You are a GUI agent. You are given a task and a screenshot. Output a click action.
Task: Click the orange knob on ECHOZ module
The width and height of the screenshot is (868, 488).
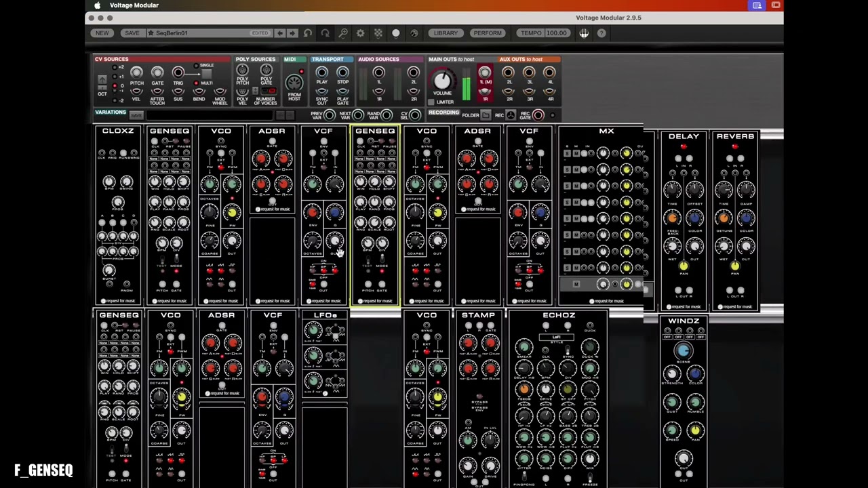(524, 390)
